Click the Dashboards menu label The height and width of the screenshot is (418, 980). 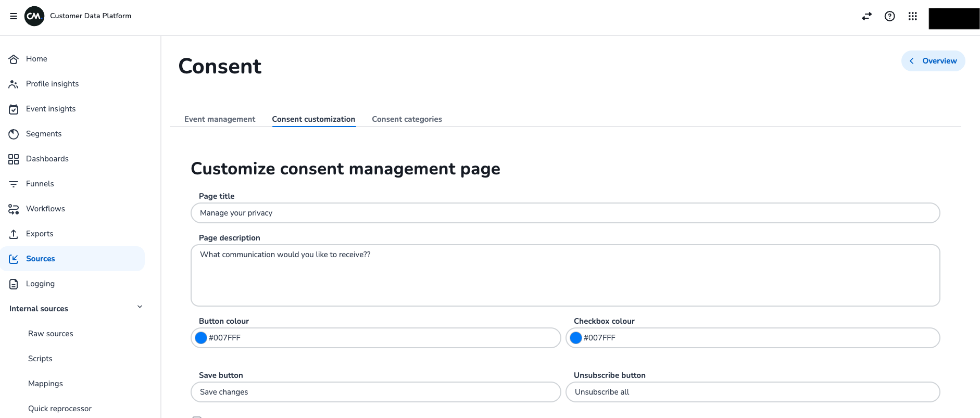point(47,159)
